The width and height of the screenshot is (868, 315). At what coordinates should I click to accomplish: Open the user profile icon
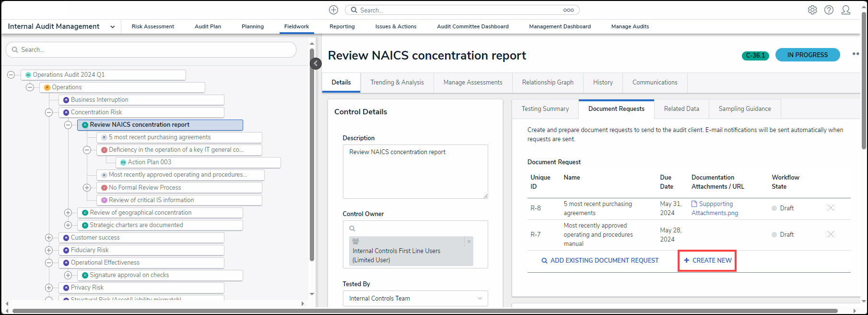click(846, 10)
